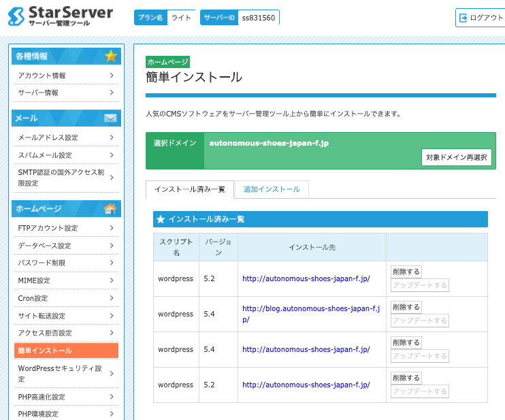The image size is (505, 420).
Task: Click 削除する for the last wordpress row
Action: click(x=406, y=378)
